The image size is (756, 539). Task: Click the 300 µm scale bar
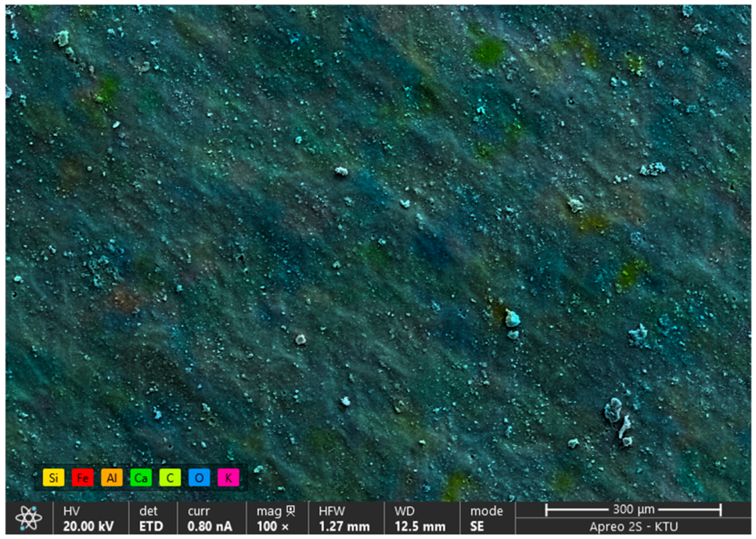tap(633, 509)
